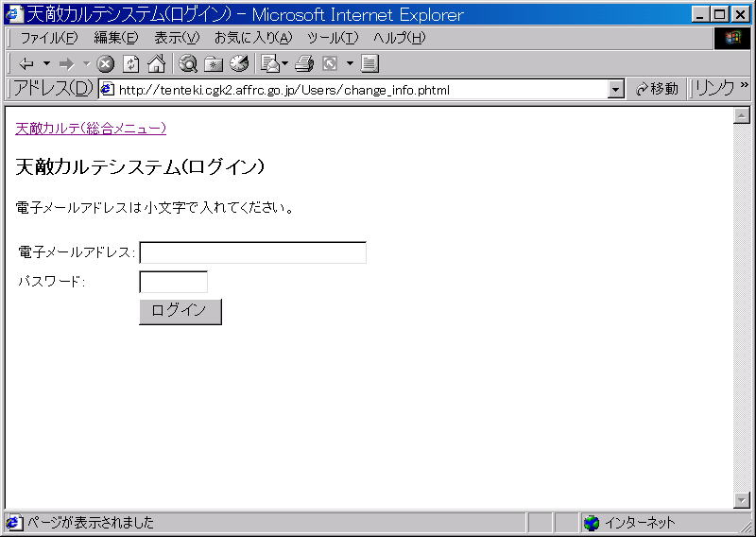Viewport: 756px width, 537px height.
Task: Click the Back arrow toolbar button
Action: point(26,64)
